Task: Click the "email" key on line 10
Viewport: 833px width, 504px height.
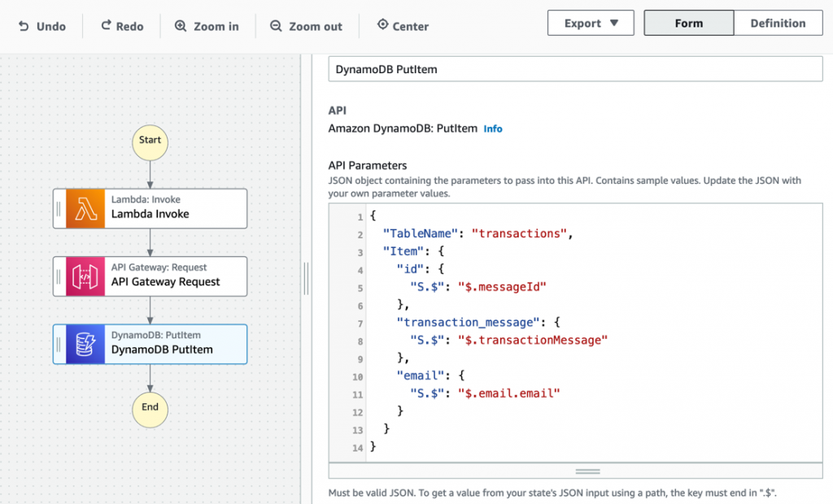Action: [421, 376]
